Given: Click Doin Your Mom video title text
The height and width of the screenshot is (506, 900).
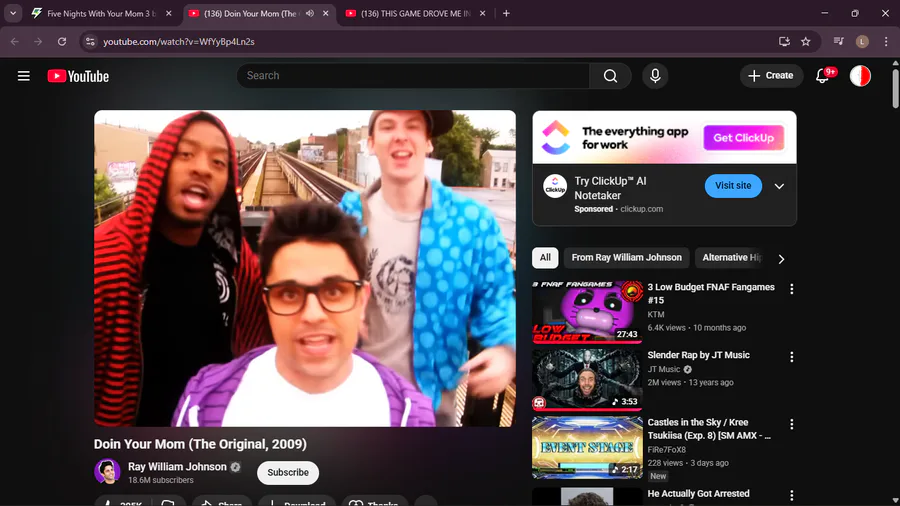Looking at the screenshot, I should (x=200, y=444).
